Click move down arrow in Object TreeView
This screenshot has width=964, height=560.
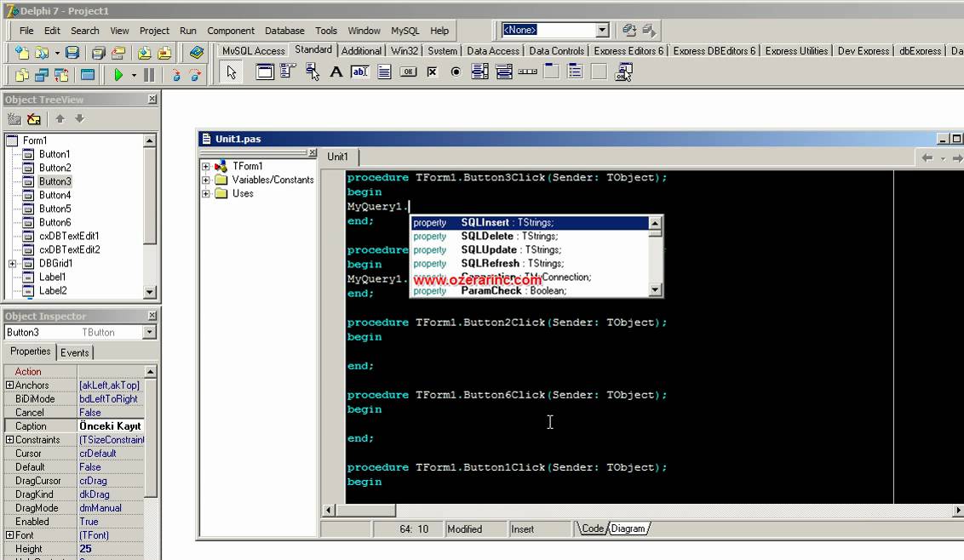(79, 118)
